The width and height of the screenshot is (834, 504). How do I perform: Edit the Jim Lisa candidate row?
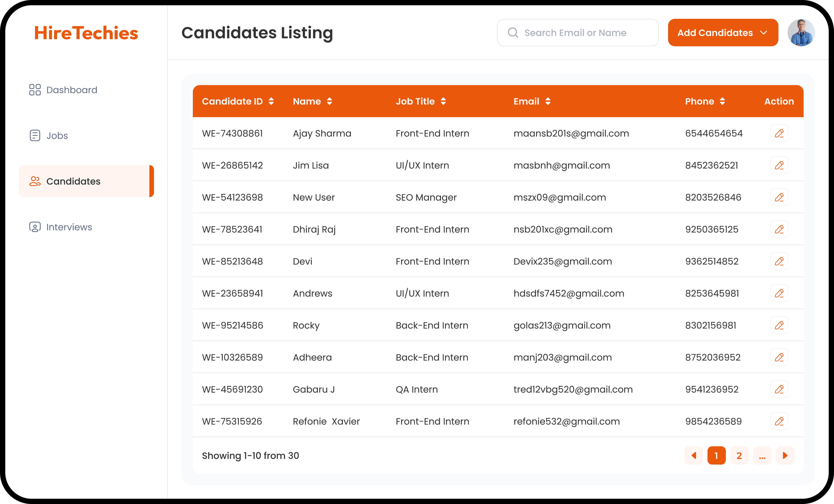(x=779, y=165)
